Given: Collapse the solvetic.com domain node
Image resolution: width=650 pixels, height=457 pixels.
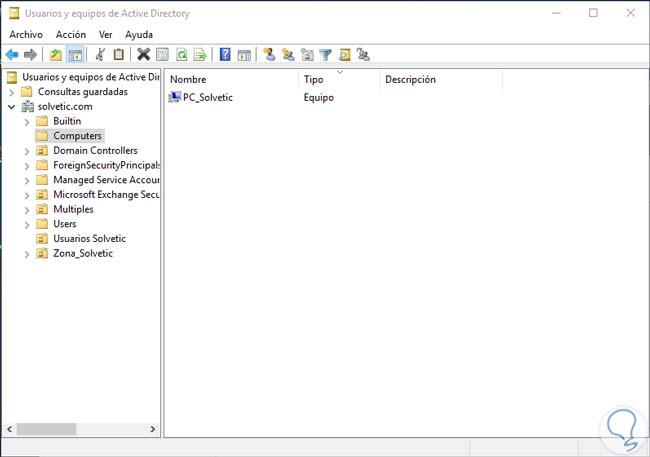Looking at the screenshot, I should point(12,107).
